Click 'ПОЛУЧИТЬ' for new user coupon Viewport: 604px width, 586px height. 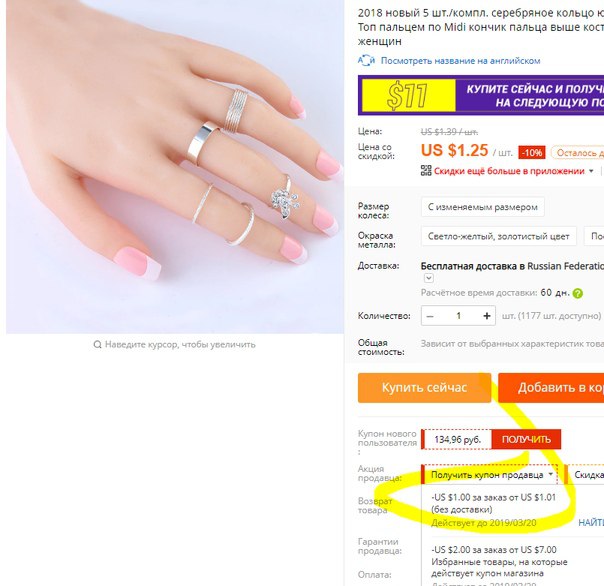tap(526, 440)
